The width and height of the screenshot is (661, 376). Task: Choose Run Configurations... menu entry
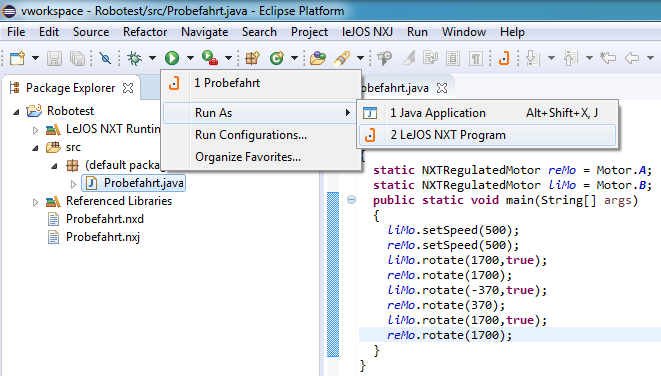(261, 135)
